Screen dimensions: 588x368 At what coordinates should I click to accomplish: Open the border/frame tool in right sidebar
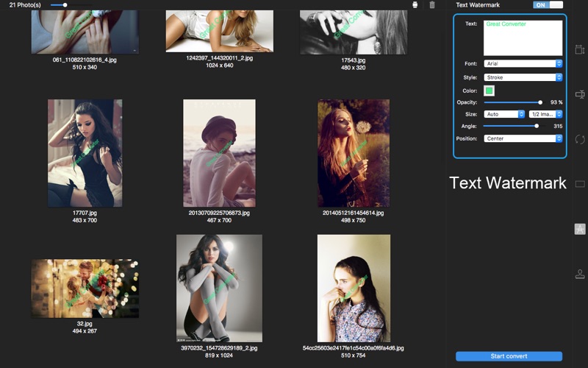click(580, 184)
